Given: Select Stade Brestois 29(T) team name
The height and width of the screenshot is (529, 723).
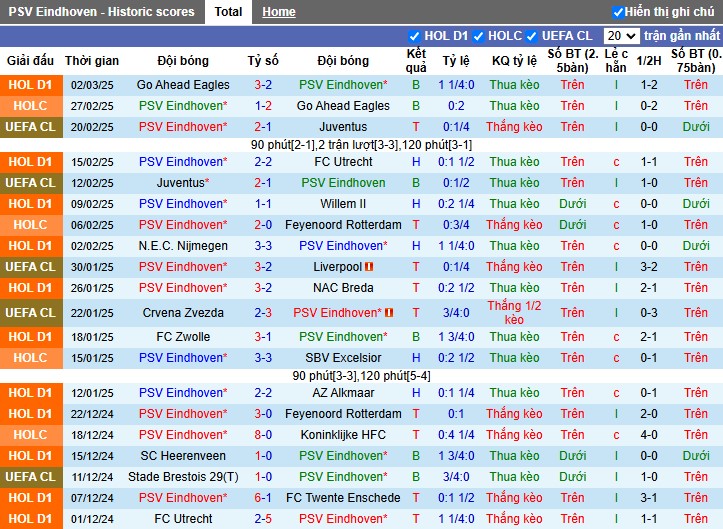Looking at the screenshot, I should click(183, 477).
